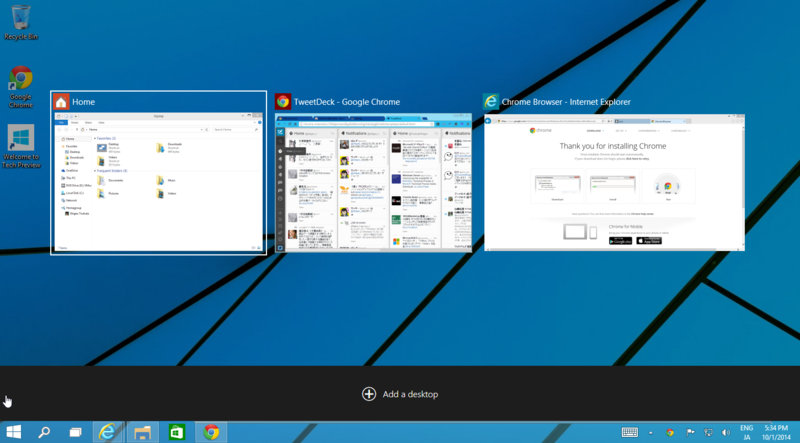This screenshot has height=443, width=800.
Task: Switch to the TweetDeck Chrome window thumbnail
Action: [x=373, y=182]
